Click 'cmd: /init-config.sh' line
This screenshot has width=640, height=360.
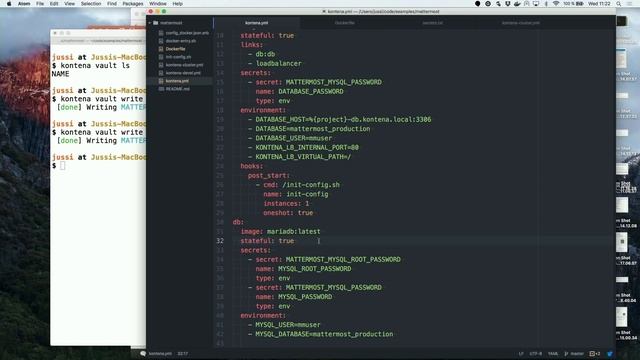pyautogui.click(x=298, y=185)
